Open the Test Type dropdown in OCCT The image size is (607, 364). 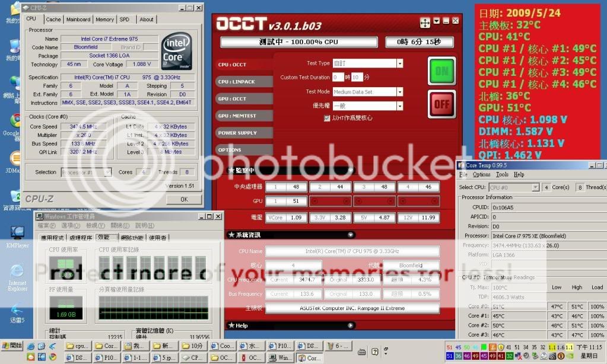(x=399, y=63)
